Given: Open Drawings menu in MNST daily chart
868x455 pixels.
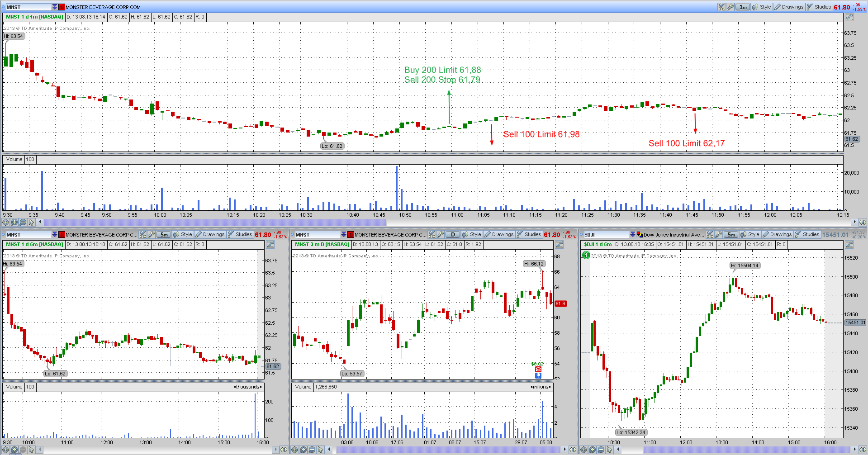Looking at the screenshot, I should 499,235.
